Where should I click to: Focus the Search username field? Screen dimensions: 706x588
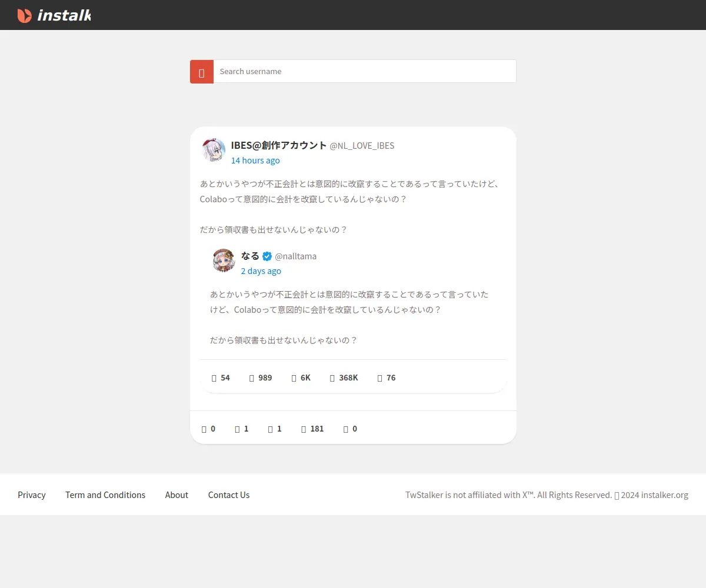pyautogui.click(x=365, y=71)
